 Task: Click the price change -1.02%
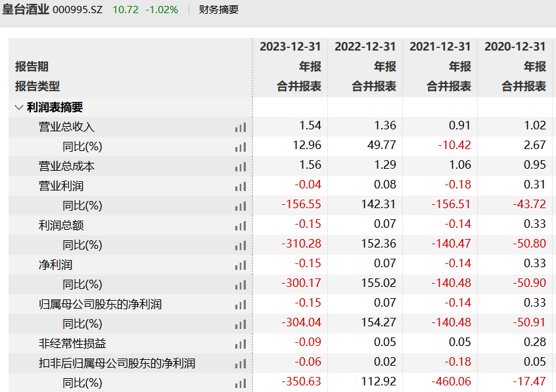pos(162,10)
